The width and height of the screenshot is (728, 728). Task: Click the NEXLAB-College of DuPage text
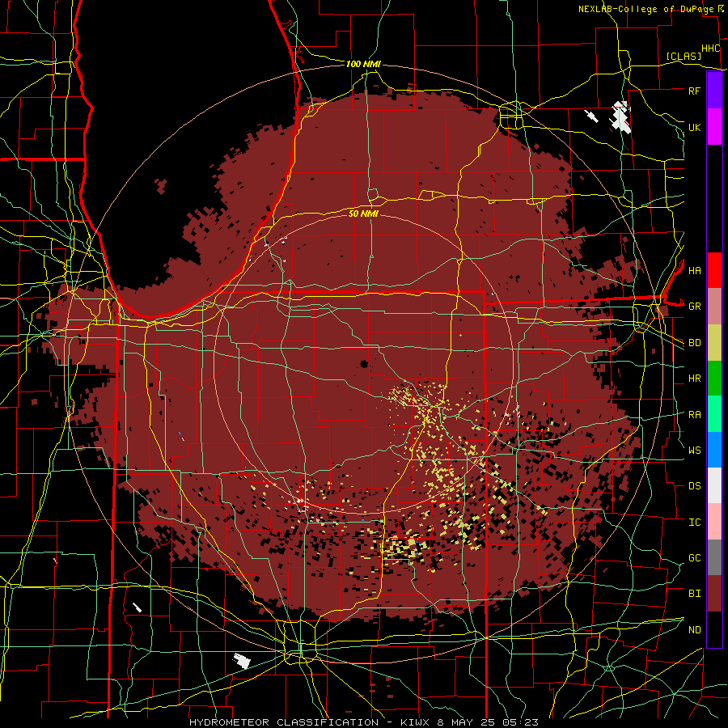[x=647, y=9]
